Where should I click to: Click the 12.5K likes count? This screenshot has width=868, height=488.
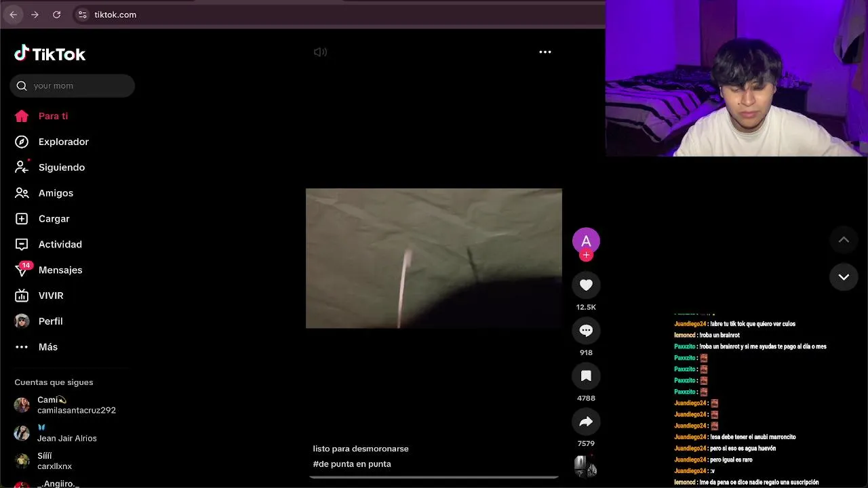pos(586,307)
